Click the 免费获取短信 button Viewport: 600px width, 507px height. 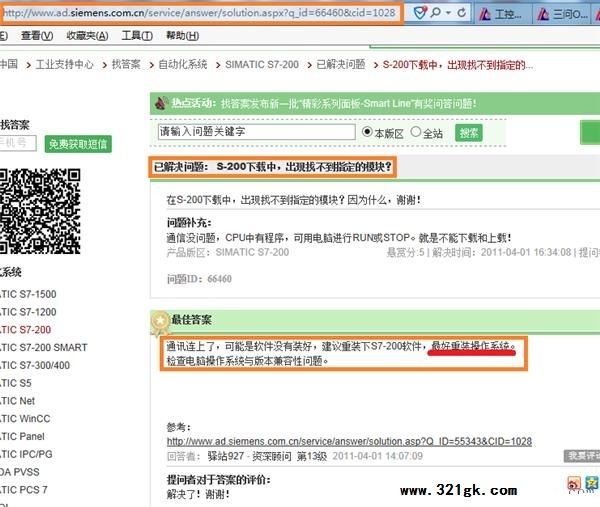point(78,144)
